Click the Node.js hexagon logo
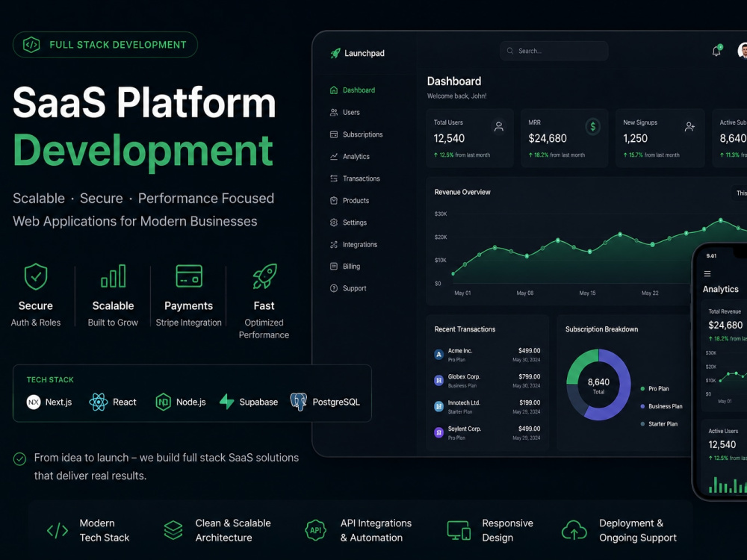The width and height of the screenshot is (747, 560). (x=163, y=402)
